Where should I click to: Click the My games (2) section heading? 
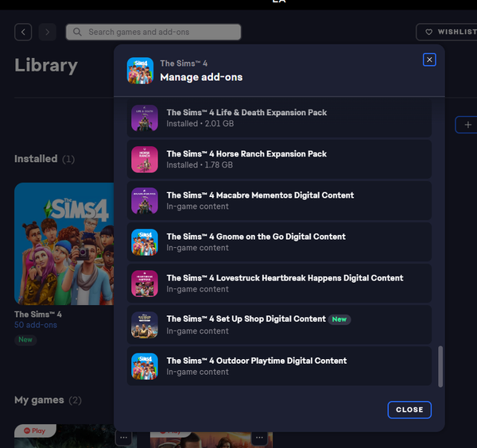48,400
